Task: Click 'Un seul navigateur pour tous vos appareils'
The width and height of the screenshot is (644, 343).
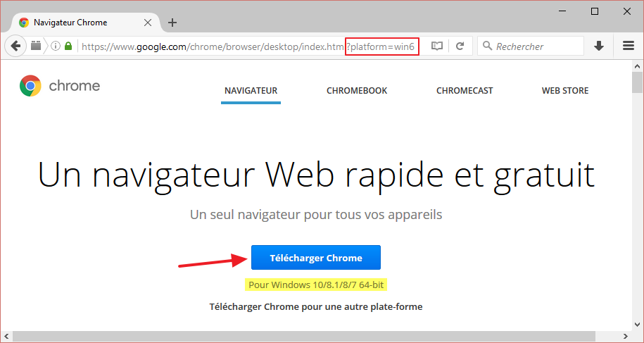Action: [316, 214]
